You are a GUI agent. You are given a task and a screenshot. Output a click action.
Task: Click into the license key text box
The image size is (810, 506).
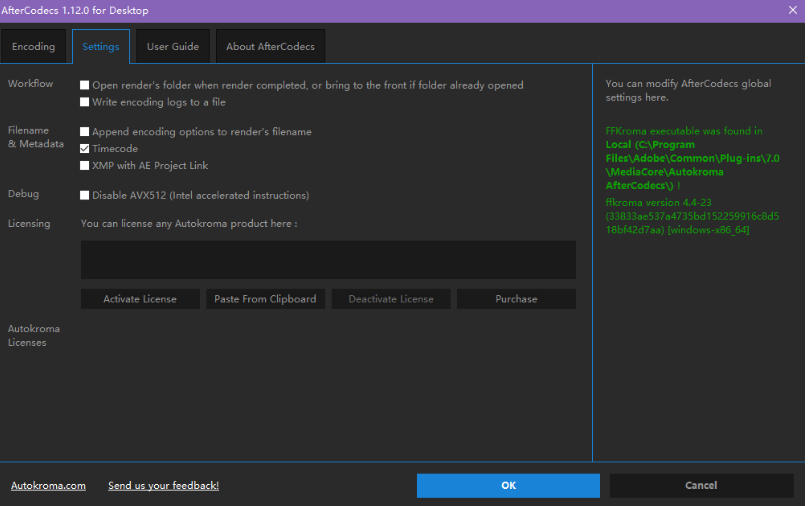(328, 260)
